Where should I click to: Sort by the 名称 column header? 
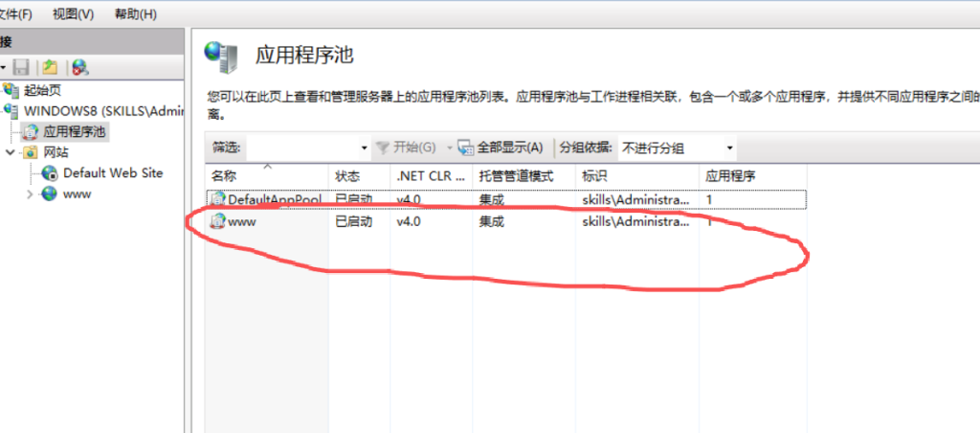tap(224, 176)
